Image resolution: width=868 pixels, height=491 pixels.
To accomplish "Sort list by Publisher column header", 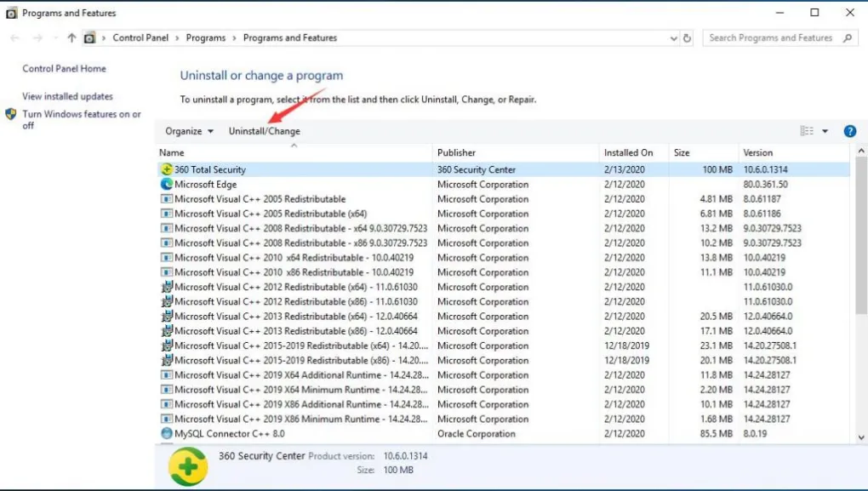I will 456,152.
